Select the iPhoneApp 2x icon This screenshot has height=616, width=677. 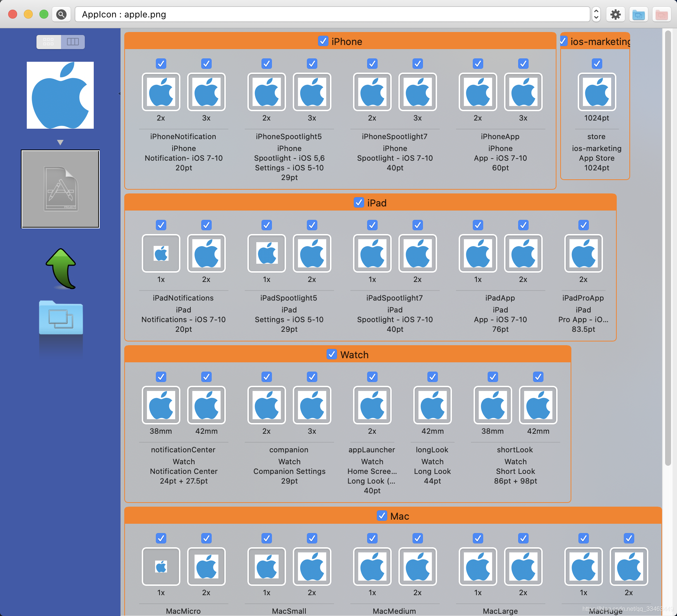pos(478,92)
